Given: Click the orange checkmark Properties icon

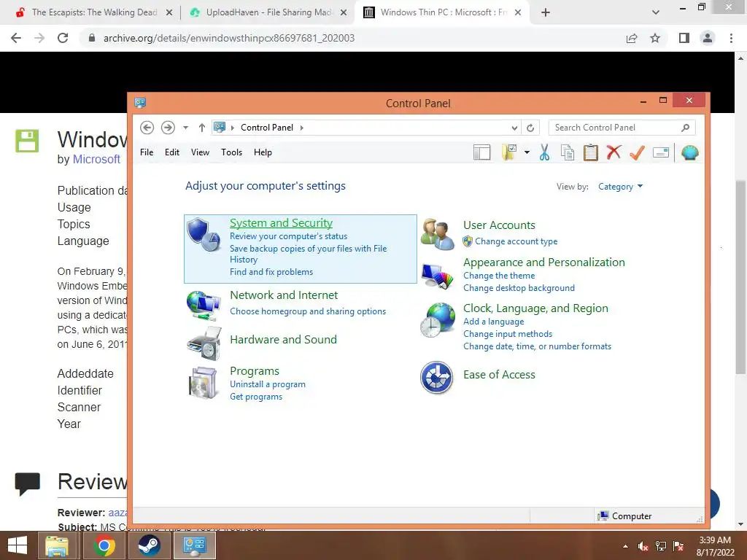Looking at the screenshot, I should click(x=637, y=152).
